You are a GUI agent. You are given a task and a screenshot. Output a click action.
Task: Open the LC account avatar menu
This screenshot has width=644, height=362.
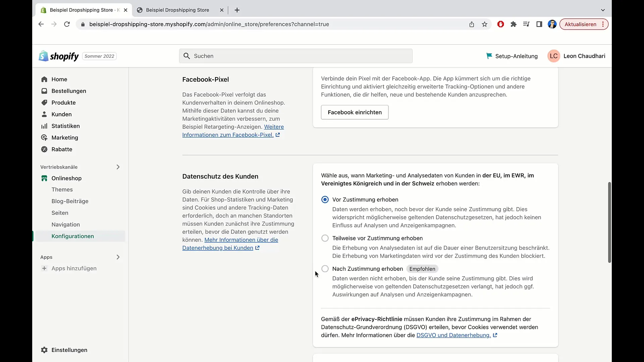tap(554, 56)
